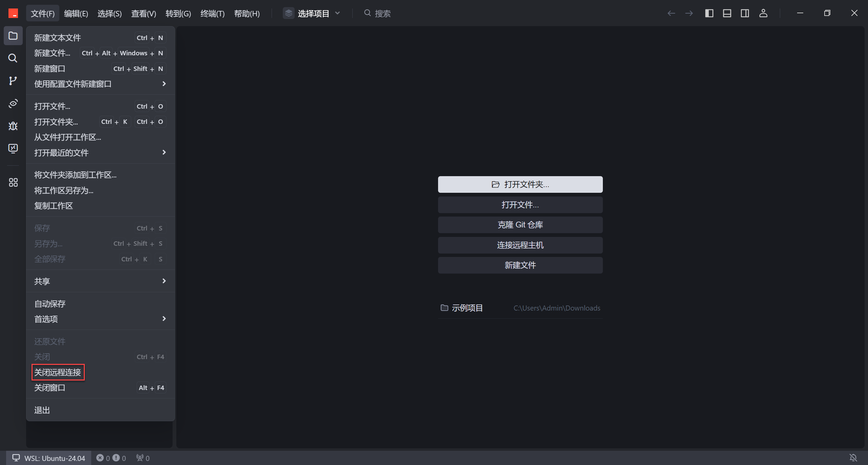The image size is (868, 465).
Task: Toggle the primary left sidebar layout
Action: coord(709,13)
